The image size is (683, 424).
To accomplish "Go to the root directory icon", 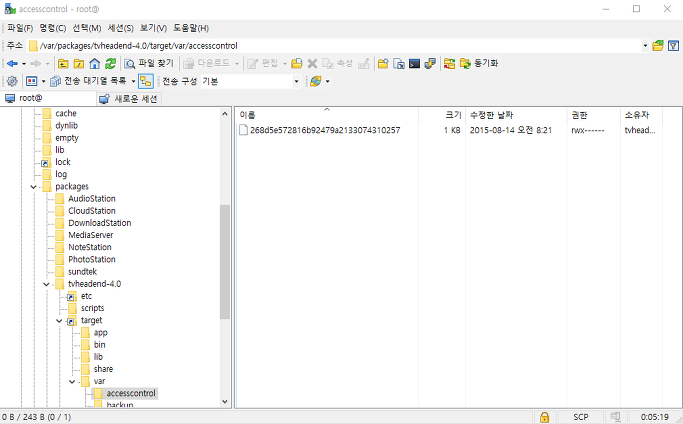I will pyautogui.click(x=79, y=64).
